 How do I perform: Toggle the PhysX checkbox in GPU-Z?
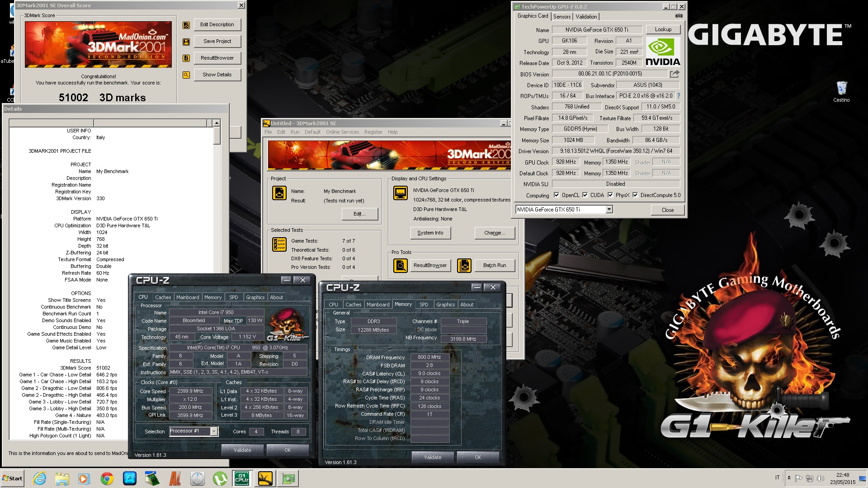[610, 195]
